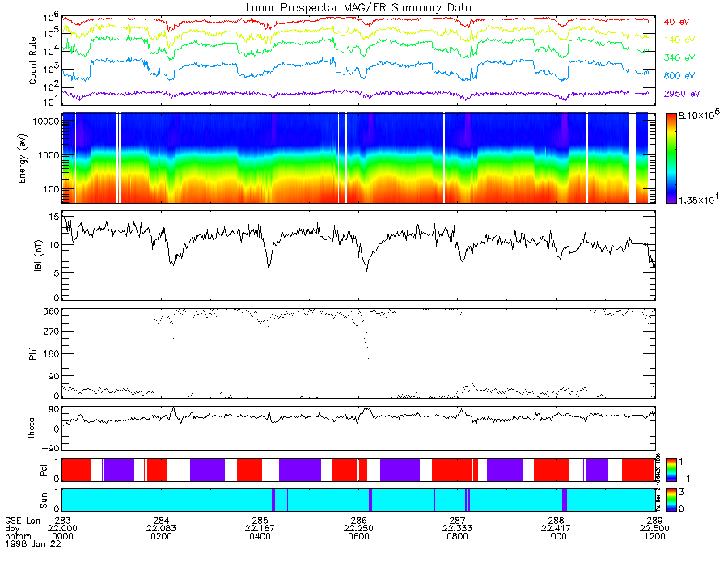Viewport: 728px width, 566px height.
Task: Click the Sun panel color bar legend
Action: click(x=671, y=500)
